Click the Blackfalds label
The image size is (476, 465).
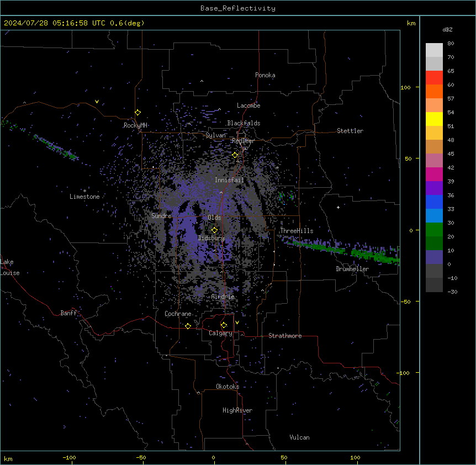(x=244, y=123)
